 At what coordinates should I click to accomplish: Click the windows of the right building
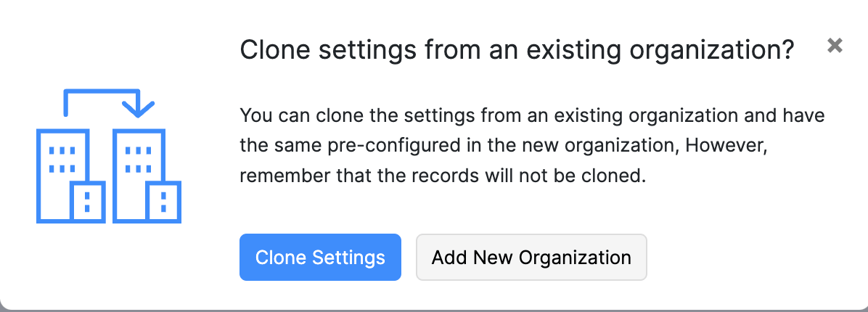click(x=137, y=160)
